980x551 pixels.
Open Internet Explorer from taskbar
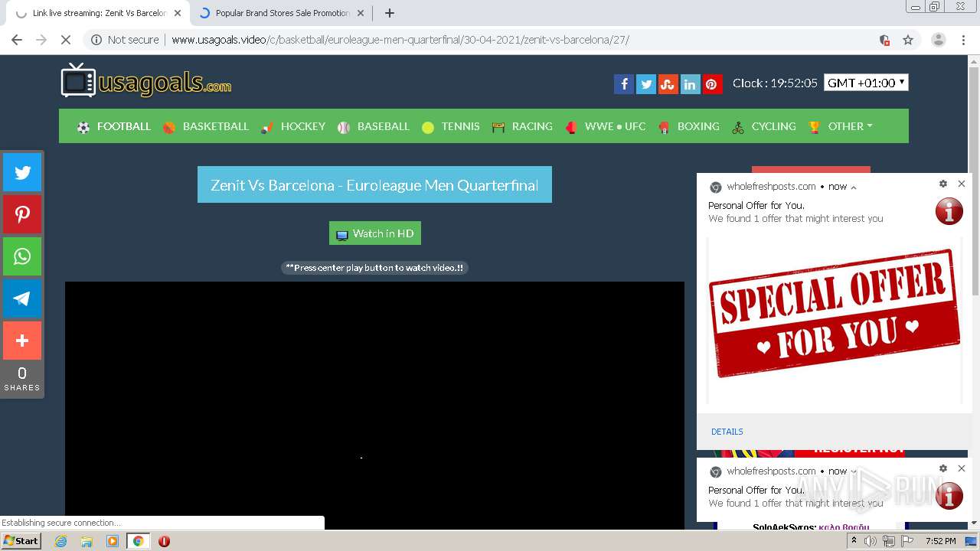tap(60, 541)
